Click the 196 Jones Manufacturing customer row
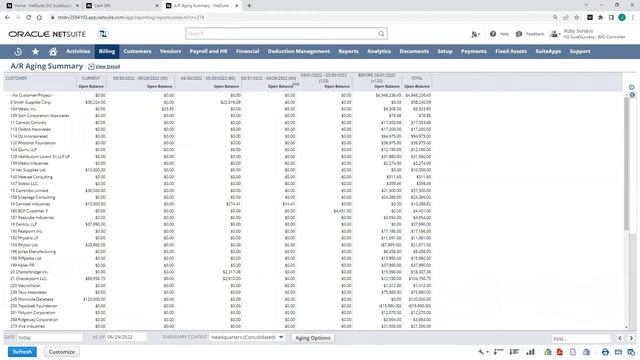Screen dimensions: 640x360 click(x=220, y=251)
